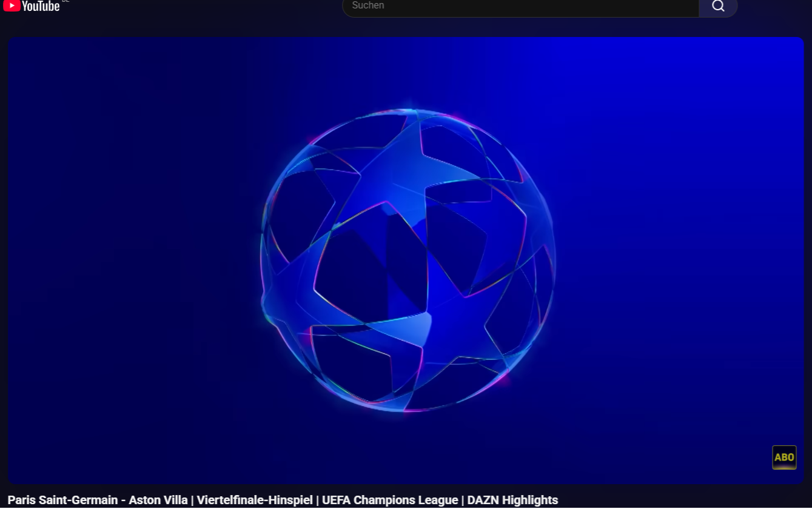Click the red YouTube play logo icon
Image resolution: width=812 pixels, height=509 pixels.
[x=12, y=5]
